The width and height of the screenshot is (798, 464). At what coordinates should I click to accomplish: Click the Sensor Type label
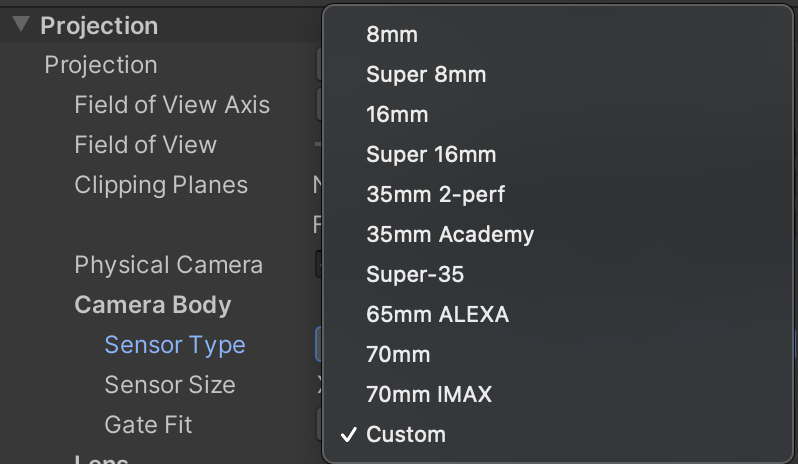coord(175,345)
